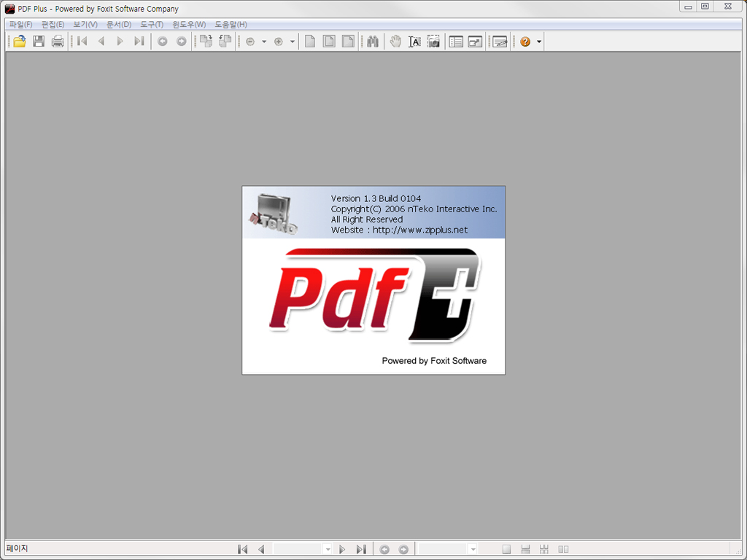This screenshot has height=560, width=747.
Task: Go to first page via top toolbar
Action: [x=82, y=42]
